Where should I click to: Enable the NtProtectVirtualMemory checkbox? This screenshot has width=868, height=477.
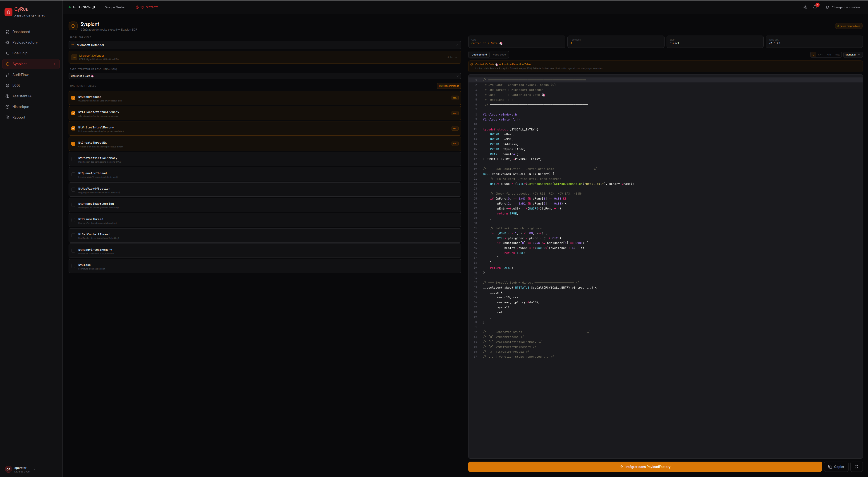[x=73, y=159]
